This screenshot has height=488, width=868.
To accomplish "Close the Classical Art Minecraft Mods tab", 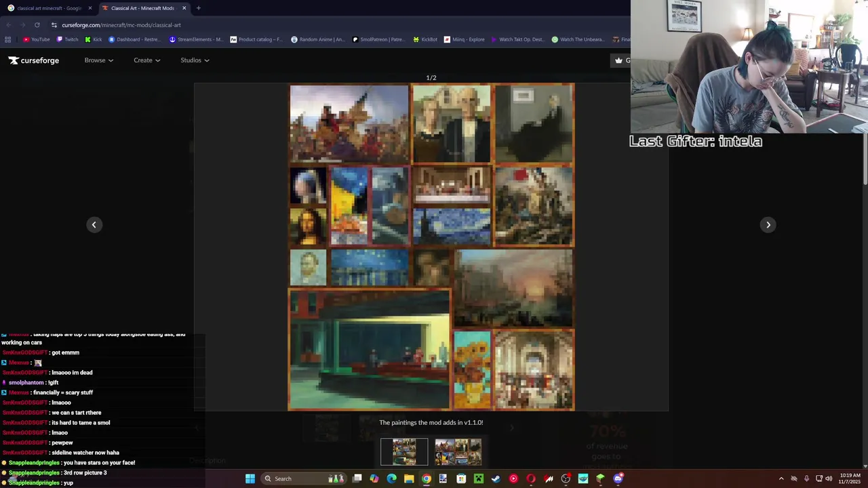I will tap(184, 8).
